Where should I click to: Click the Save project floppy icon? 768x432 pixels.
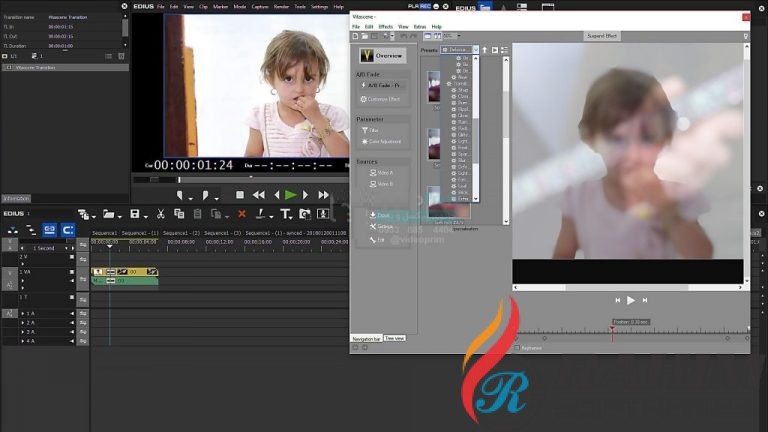tap(134, 214)
